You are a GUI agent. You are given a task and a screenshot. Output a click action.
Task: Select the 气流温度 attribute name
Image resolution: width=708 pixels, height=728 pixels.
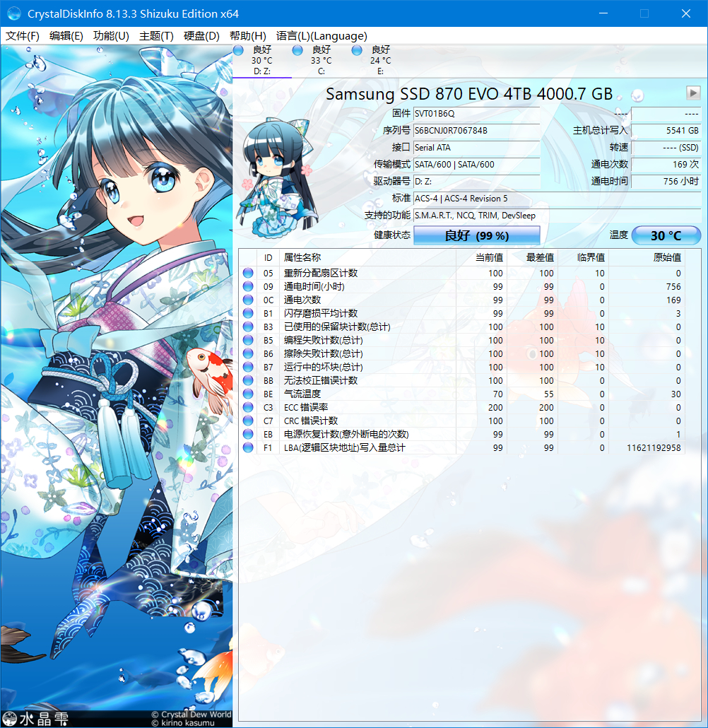pos(302,394)
